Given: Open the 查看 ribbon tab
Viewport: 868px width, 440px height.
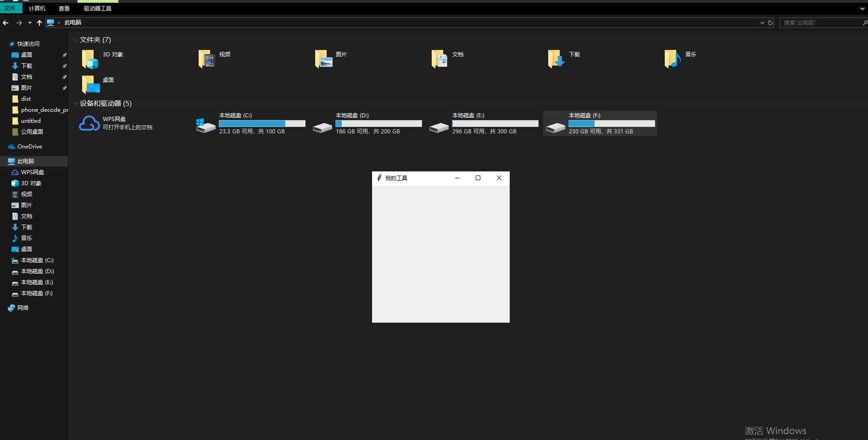Looking at the screenshot, I should pos(64,8).
